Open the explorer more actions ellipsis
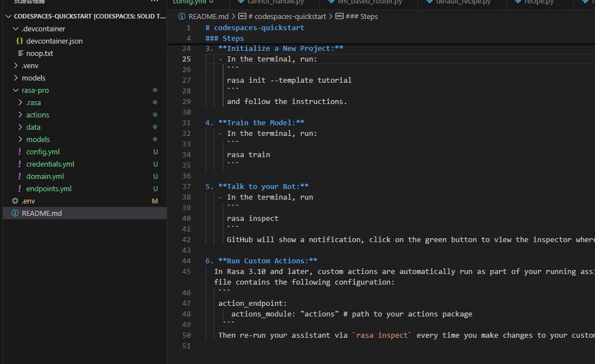 point(154,2)
